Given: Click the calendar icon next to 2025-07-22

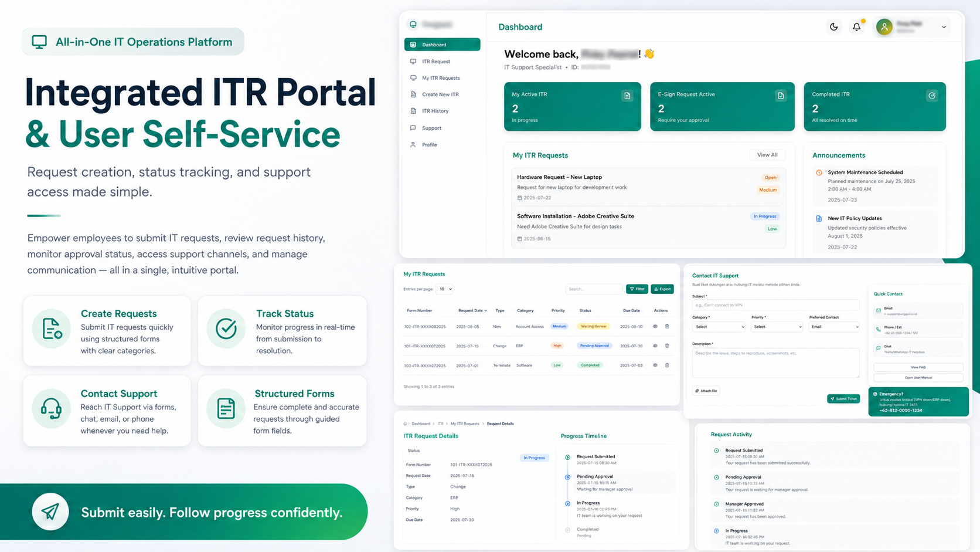Looking at the screenshot, I should tap(519, 198).
